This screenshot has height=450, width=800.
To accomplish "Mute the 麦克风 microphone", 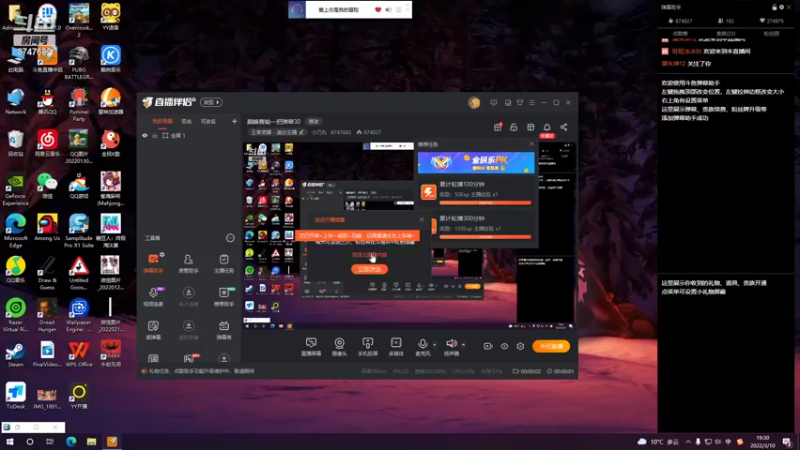I will [422, 343].
